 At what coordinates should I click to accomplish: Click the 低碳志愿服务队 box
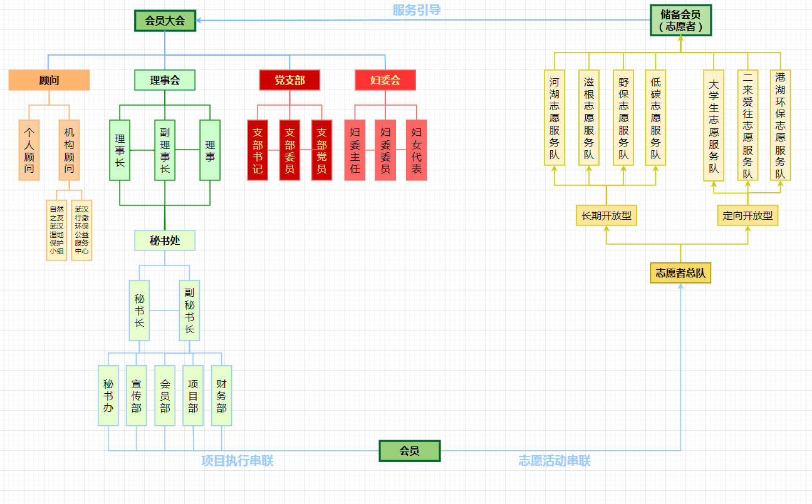tap(655, 118)
